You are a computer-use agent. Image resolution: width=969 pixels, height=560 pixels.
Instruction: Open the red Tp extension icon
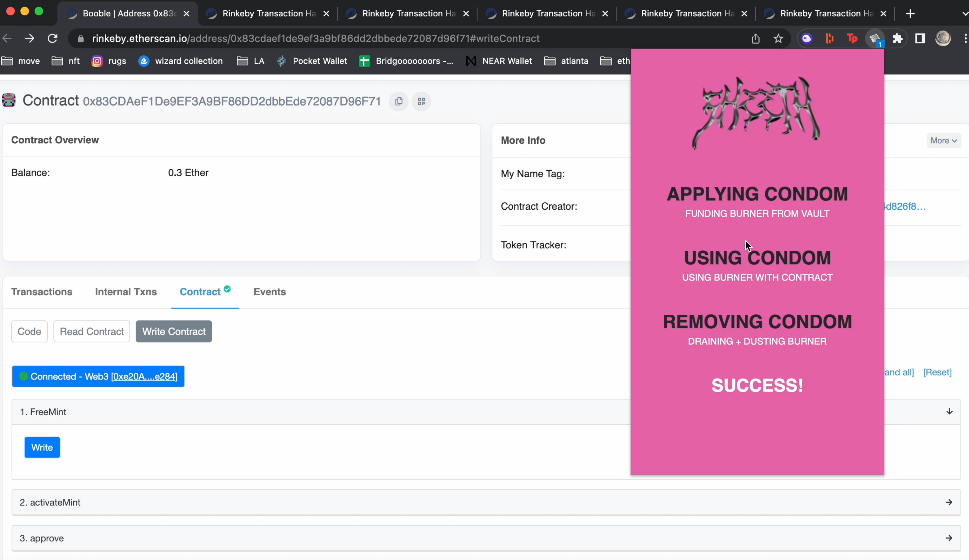852,38
